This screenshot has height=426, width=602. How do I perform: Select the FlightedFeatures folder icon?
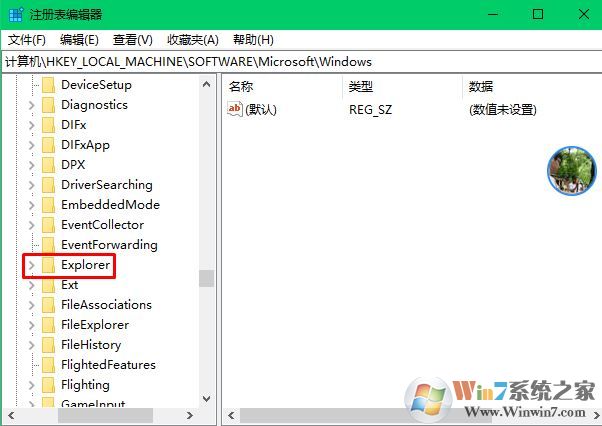pos(48,365)
